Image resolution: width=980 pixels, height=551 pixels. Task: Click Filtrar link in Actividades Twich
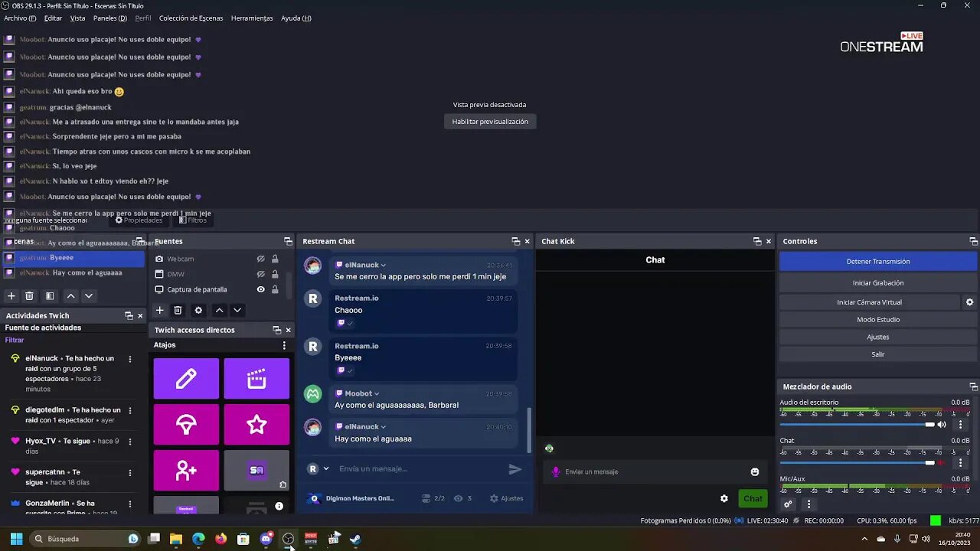click(15, 340)
